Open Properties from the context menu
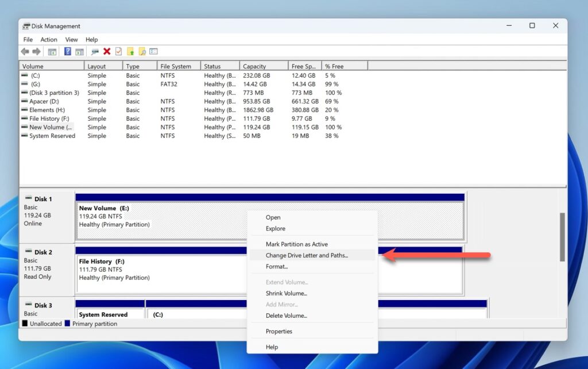The height and width of the screenshot is (369, 588). (x=278, y=331)
